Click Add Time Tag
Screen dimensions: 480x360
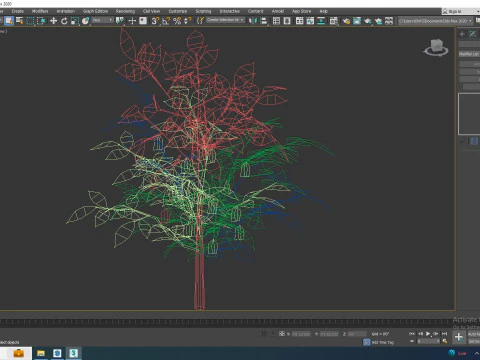click(383, 342)
